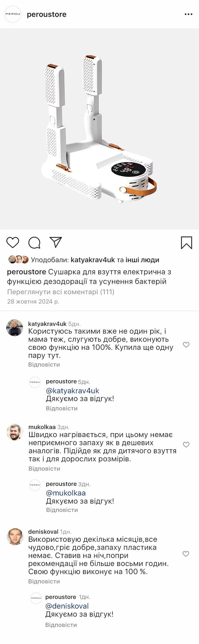Like deniskoval's comment
199x644 pixels.
(186, 554)
